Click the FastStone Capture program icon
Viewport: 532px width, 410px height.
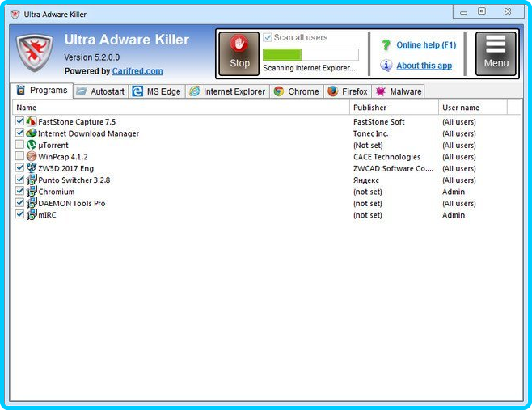[32, 121]
